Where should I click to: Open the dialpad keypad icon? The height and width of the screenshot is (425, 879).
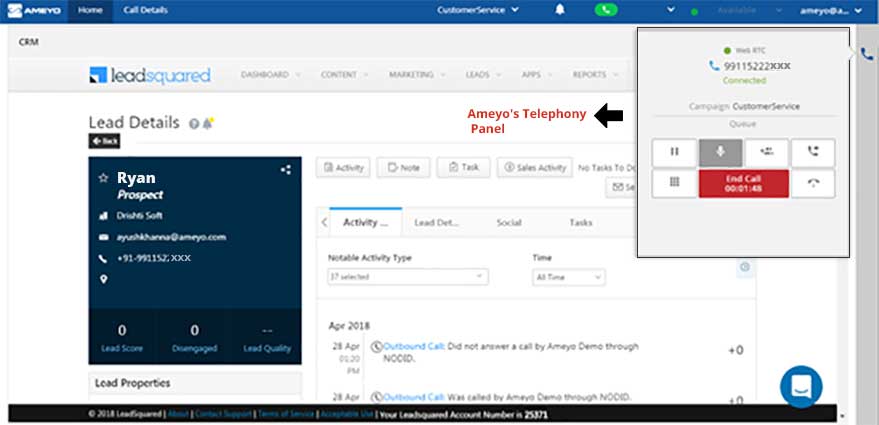point(674,183)
